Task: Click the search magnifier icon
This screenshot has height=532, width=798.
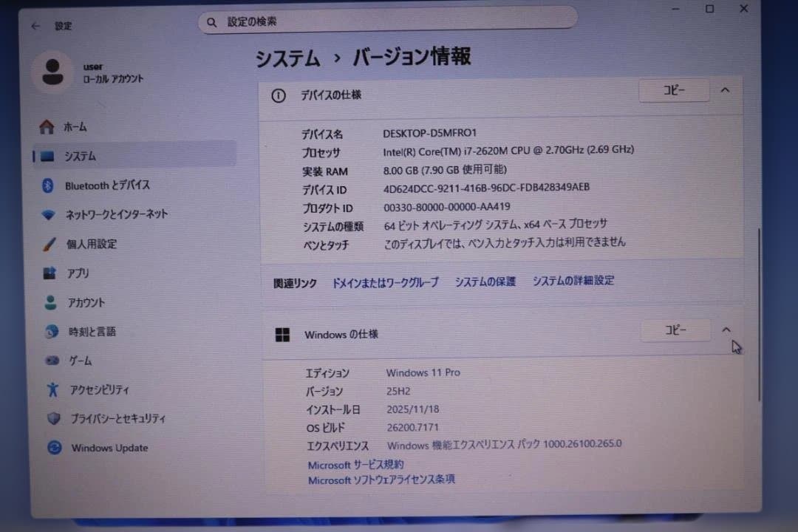Action: [212, 22]
